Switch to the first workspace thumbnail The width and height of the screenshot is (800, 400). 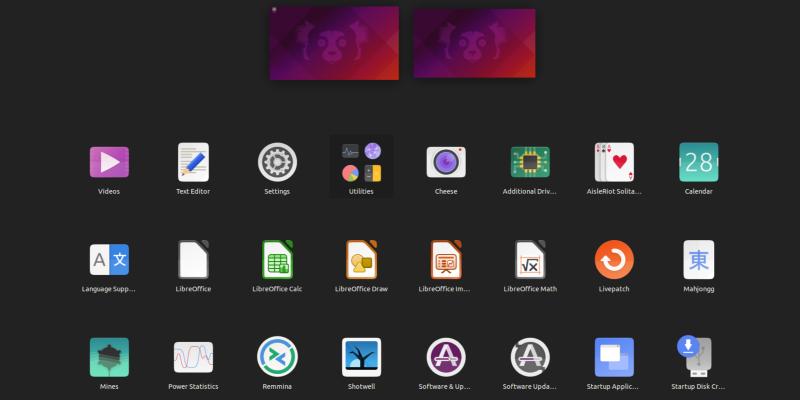[334, 43]
